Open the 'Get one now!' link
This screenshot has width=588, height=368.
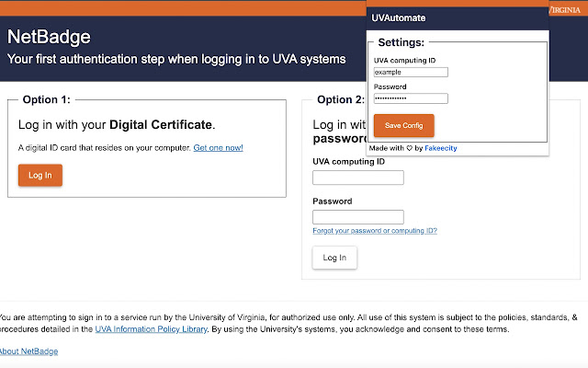[x=218, y=147]
